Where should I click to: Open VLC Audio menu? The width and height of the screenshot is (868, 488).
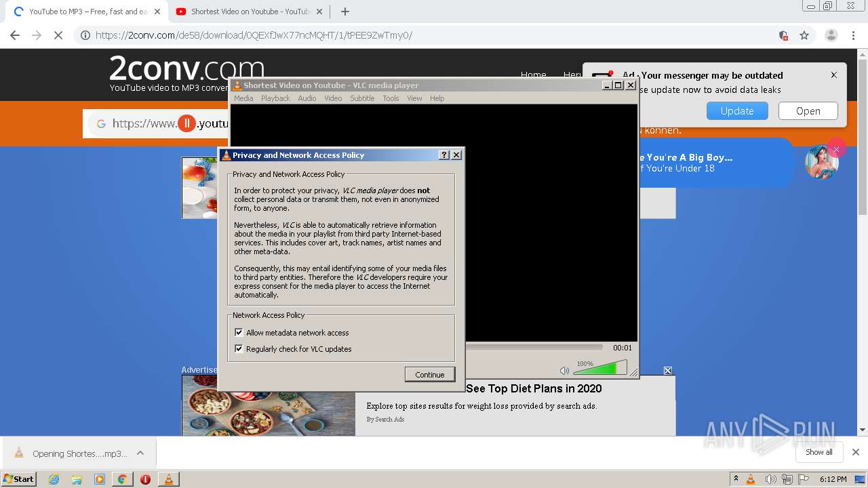click(x=307, y=98)
